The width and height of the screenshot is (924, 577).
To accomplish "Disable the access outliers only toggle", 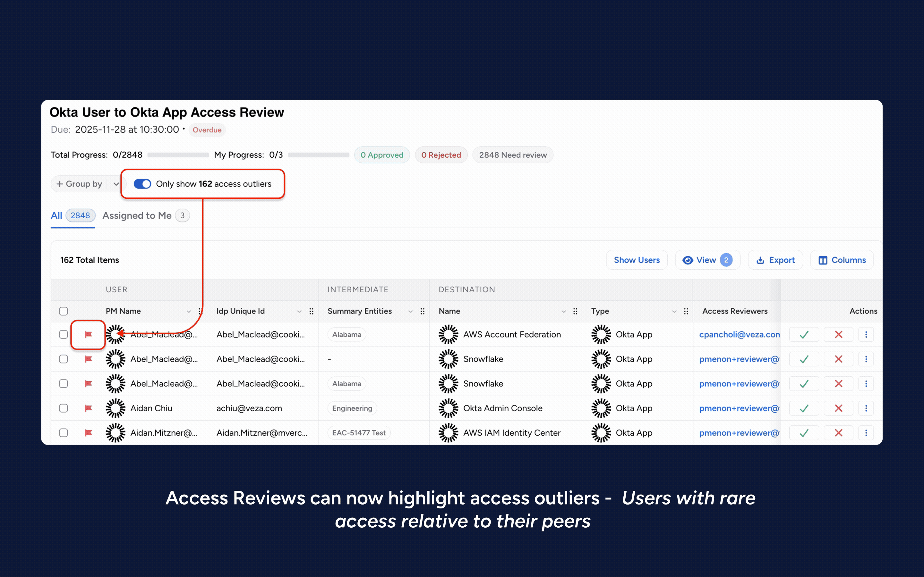I will (142, 184).
